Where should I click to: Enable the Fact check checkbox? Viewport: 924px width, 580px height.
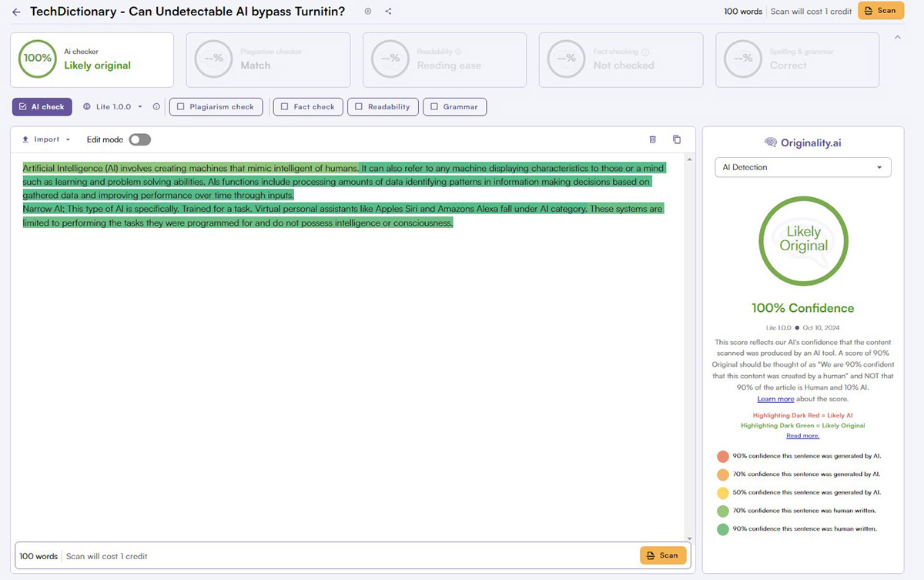(285, 107)
